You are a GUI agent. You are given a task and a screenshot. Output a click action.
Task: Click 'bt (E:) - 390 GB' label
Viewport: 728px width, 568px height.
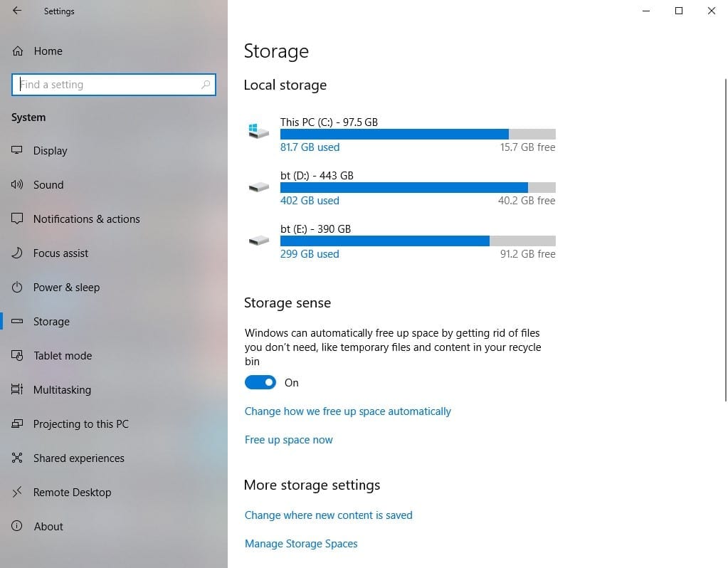point(316,229)
